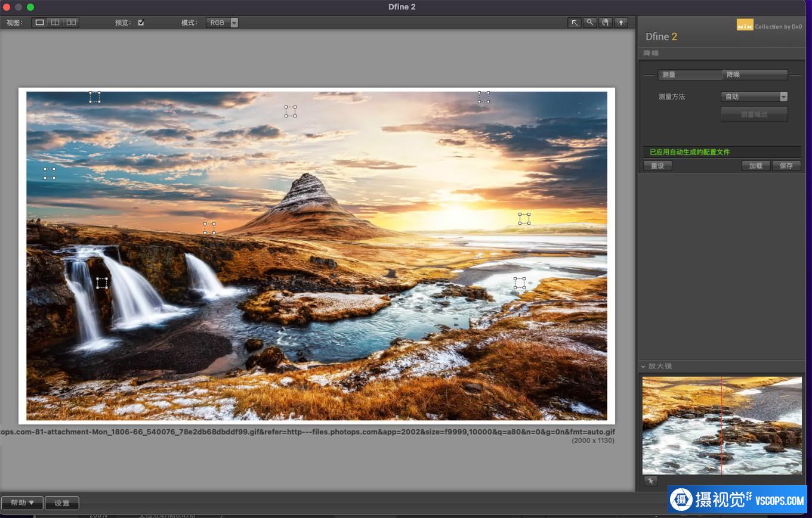This screenshot has height=518, width=812.
Task: Click the 加载 load button
Action: pyautogui.click(x=755, y=166)
